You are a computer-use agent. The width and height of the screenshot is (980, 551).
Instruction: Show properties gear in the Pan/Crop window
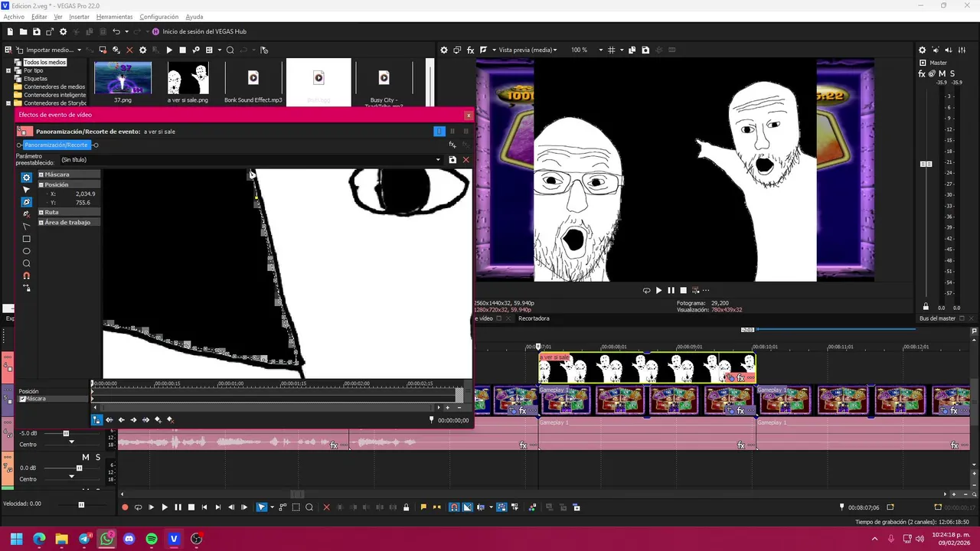[26, 178]
